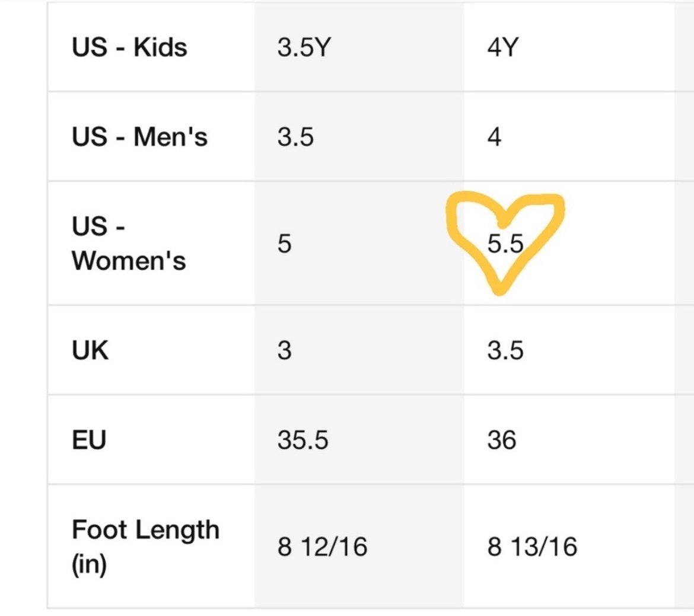Click the circled women's 5.5 value

point(505,244)
